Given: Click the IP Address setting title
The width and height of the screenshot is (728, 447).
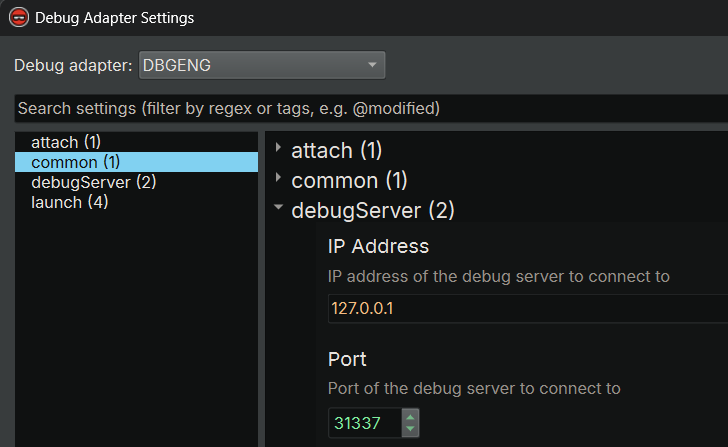Looking at the screenshot, I should tap(378, 246).
